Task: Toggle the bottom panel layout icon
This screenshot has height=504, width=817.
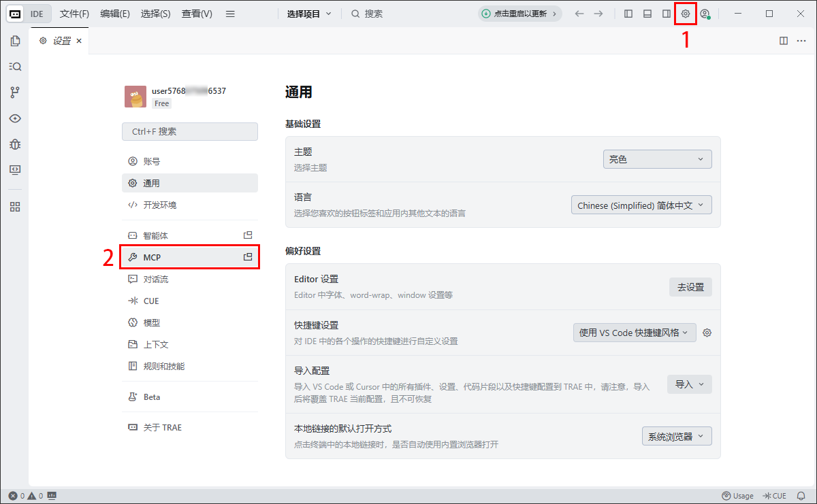Action: pyautogui.click(x=647, y=14)
